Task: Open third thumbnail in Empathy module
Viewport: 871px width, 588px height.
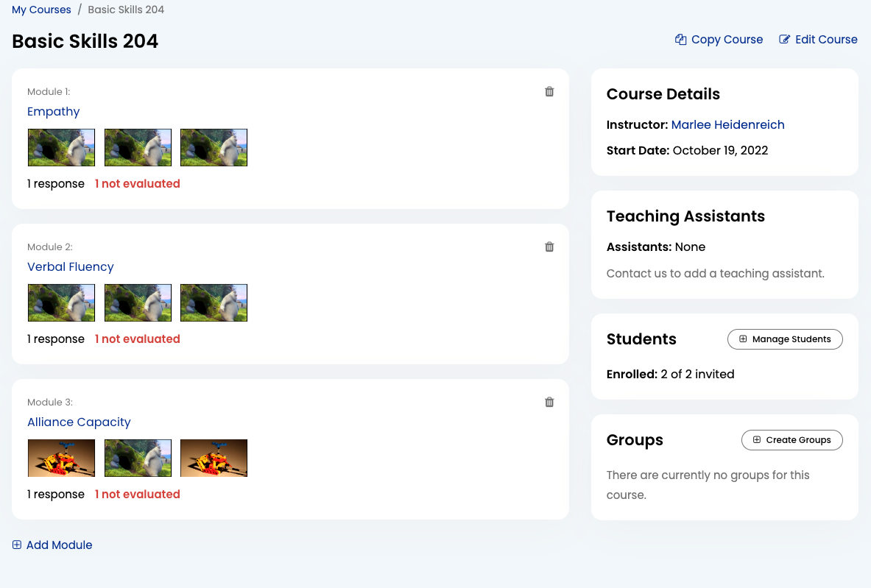Action: [x=214, y=148]
